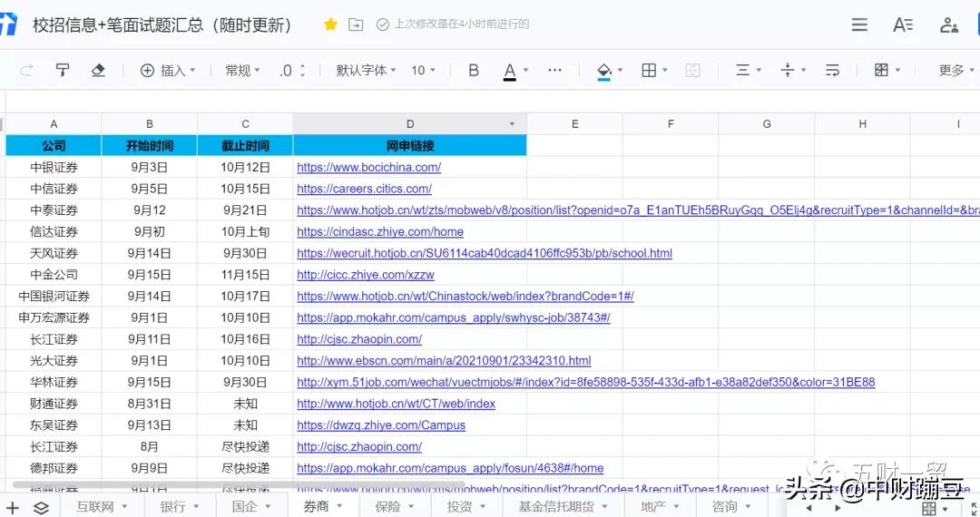
Task: Switch to the 保险 sheet tab
Action: coord(394,506)
